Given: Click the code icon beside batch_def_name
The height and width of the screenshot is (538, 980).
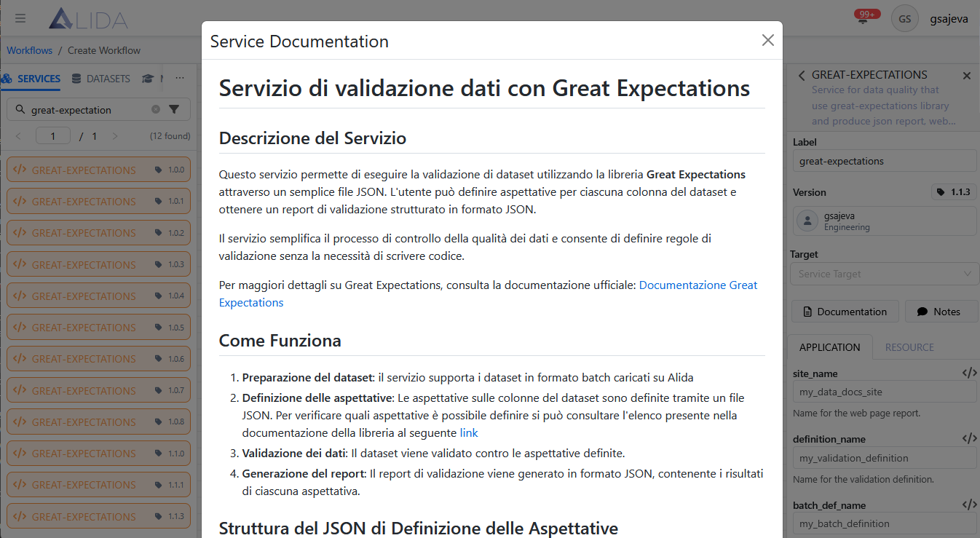Looking at the screenshot, I should pos(969,505).
